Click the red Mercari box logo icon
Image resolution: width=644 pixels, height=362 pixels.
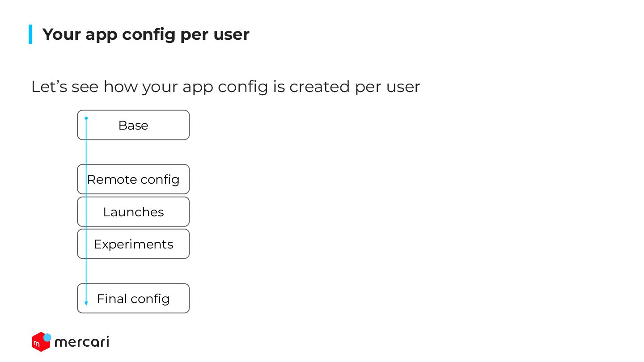[41, 342]
